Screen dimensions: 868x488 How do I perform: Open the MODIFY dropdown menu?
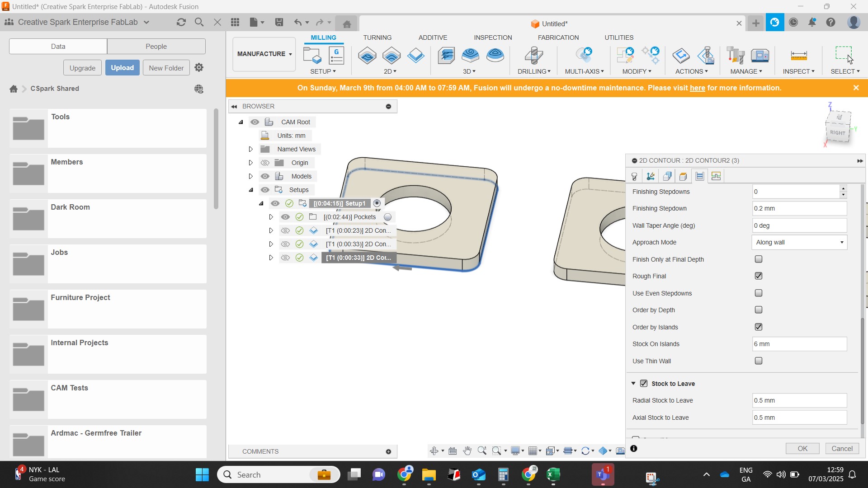tap(637, 71)
